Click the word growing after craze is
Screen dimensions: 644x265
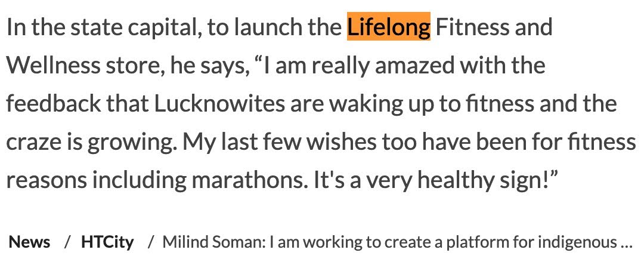click(x=132, y=141)
